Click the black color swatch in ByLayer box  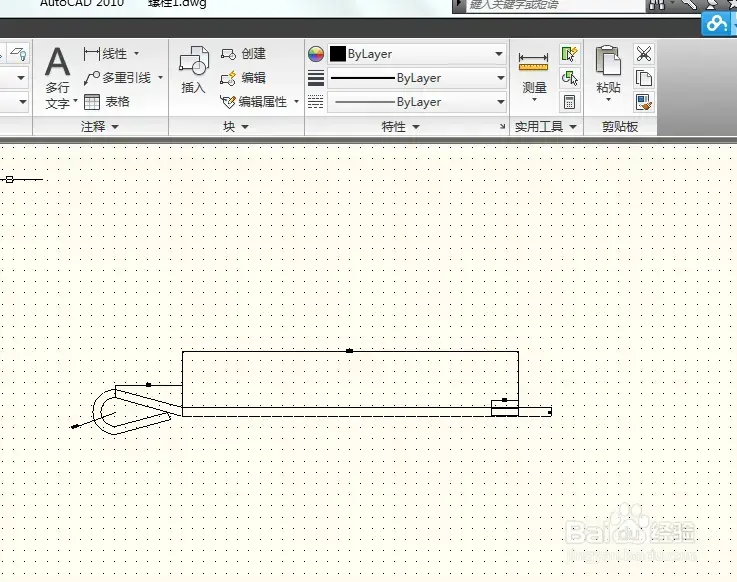click(337, 54)
